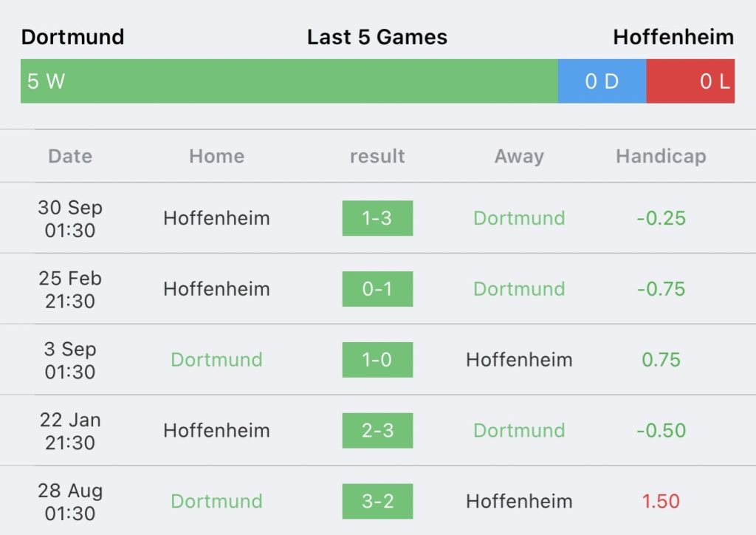
Task: Open the 0-1 result badge
Action: coord(377,289)
